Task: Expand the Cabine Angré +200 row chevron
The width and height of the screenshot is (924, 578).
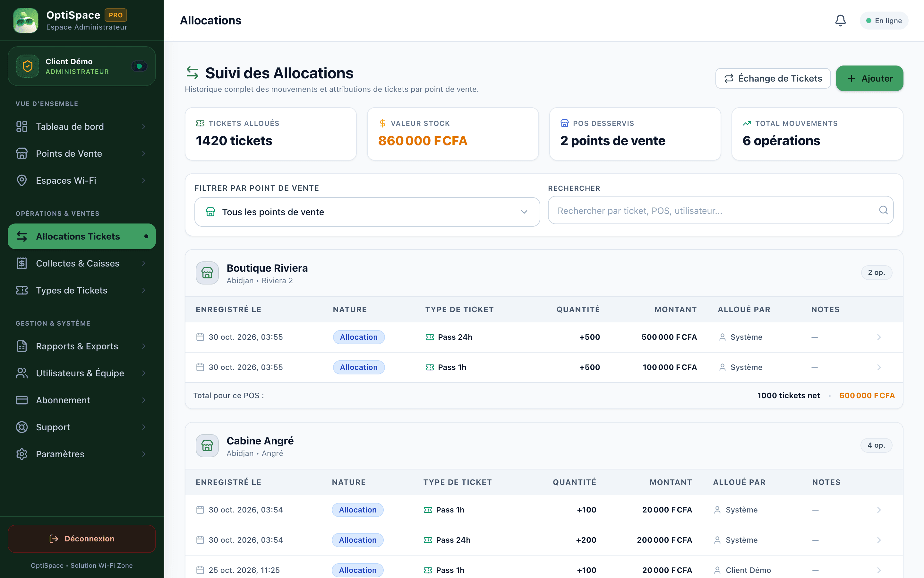Action: (x=879, y=540)
